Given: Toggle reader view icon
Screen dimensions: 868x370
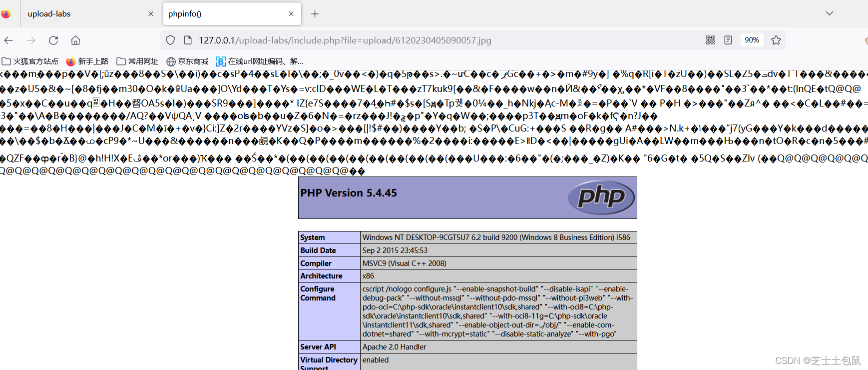Looking at the screenshot, I should click(x=728, y=40).
